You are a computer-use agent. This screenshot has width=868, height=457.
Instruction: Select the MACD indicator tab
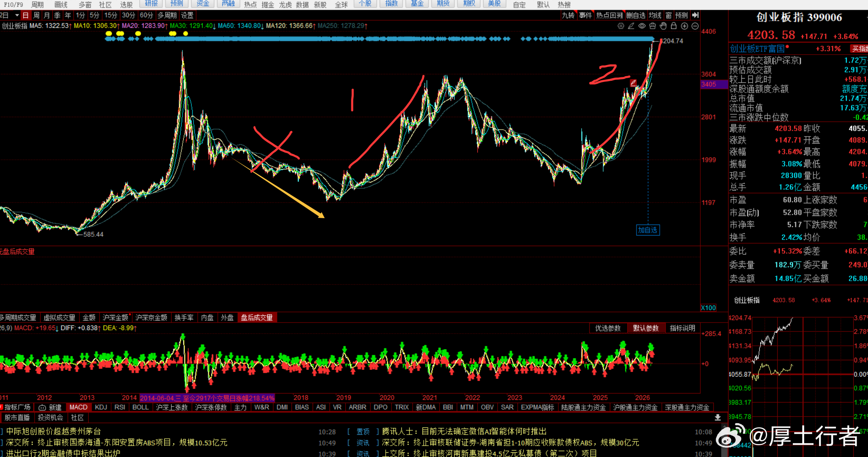point(79,407)
